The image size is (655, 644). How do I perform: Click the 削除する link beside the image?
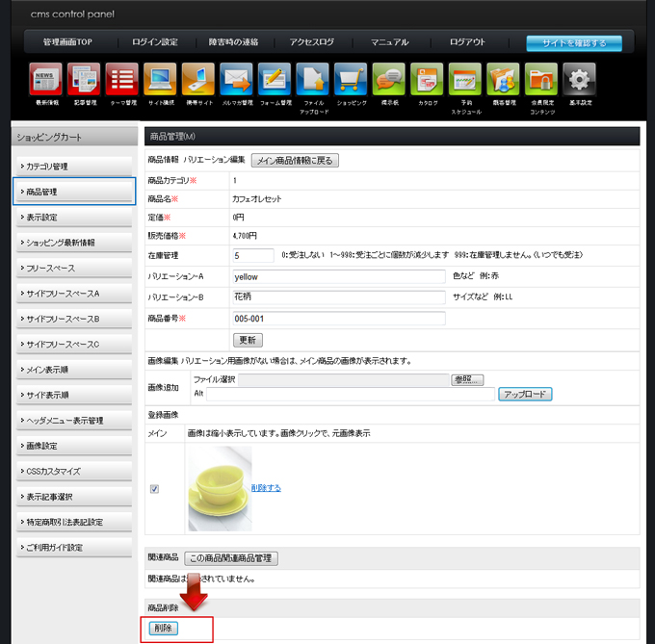(266, 488)
